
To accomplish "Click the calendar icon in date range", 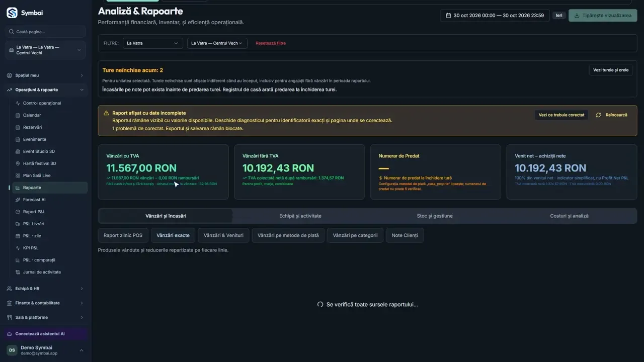I will tap(448, 16).
